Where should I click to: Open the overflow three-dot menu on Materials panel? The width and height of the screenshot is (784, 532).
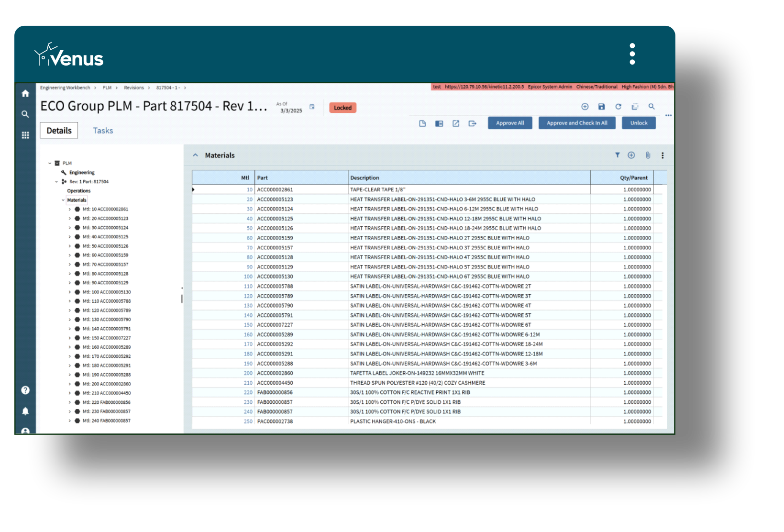click(x=663, y=155)
